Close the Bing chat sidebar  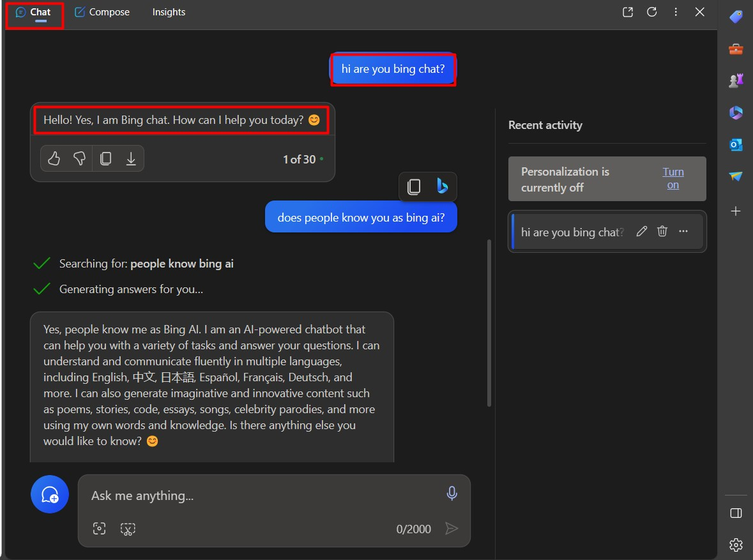pos(700,12)
